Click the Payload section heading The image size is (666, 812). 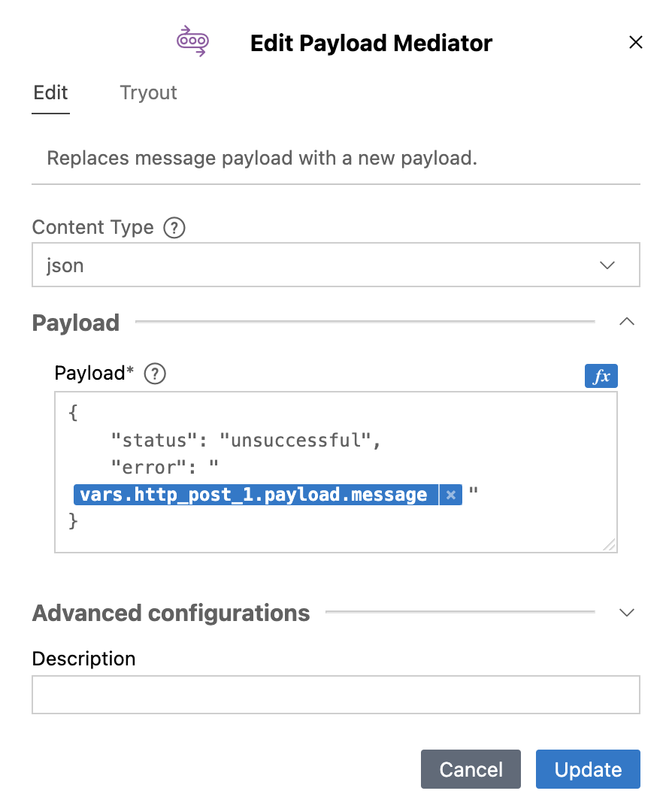click(76, 323)
